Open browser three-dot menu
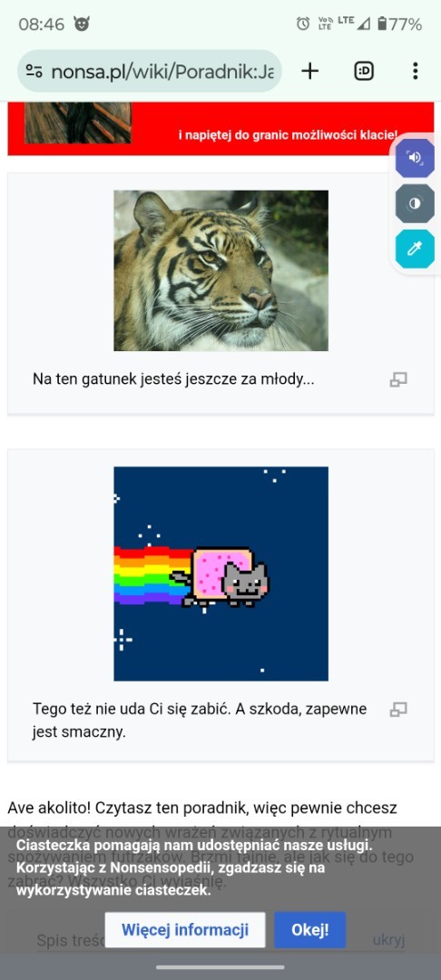441x980 pixels. [416, 72]
